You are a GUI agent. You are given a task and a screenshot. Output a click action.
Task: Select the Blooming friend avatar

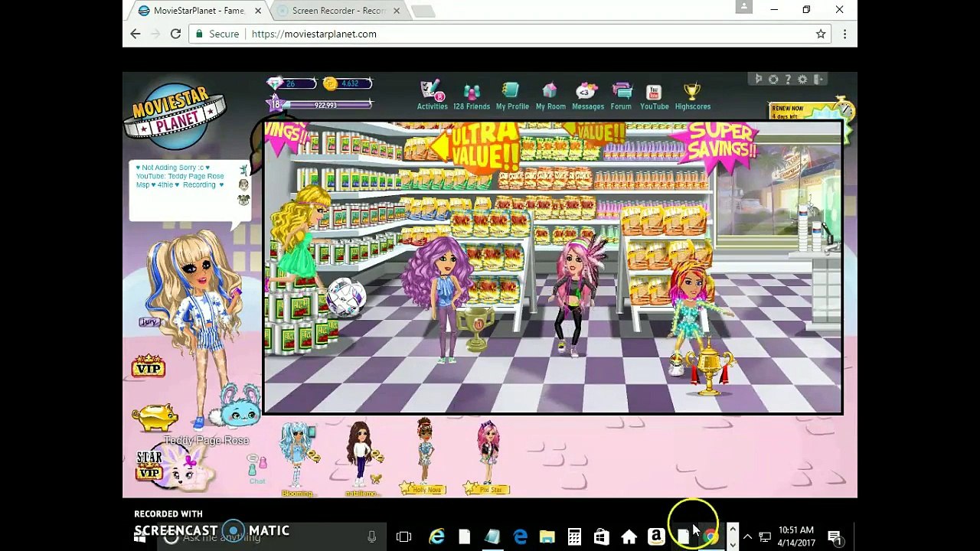(x=297, y=459)
